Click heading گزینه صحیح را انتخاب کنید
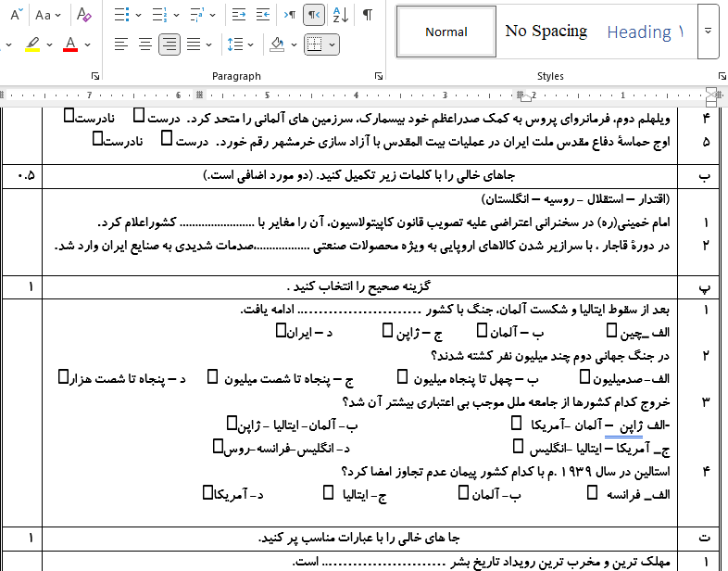728x571 pixels. (358, 286)
